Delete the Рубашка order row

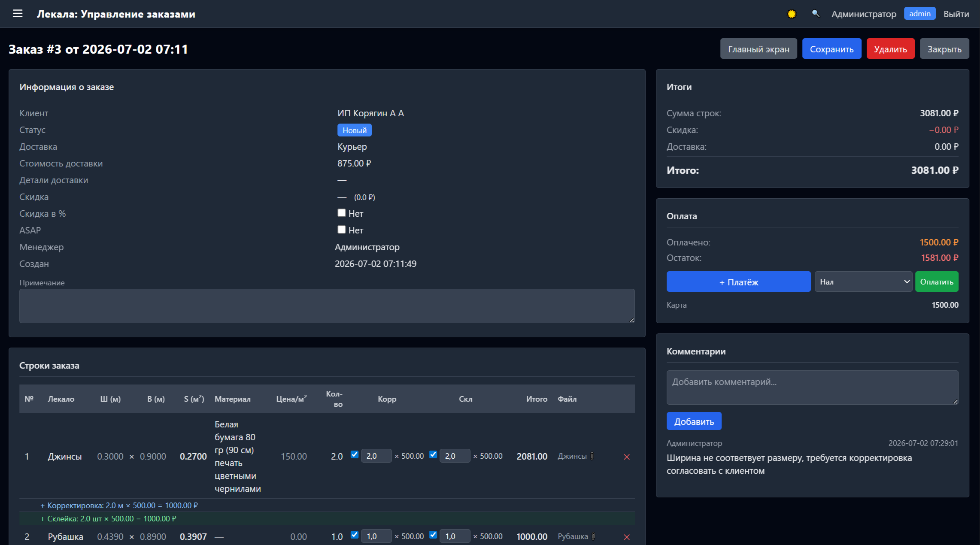tap(627, 537)
